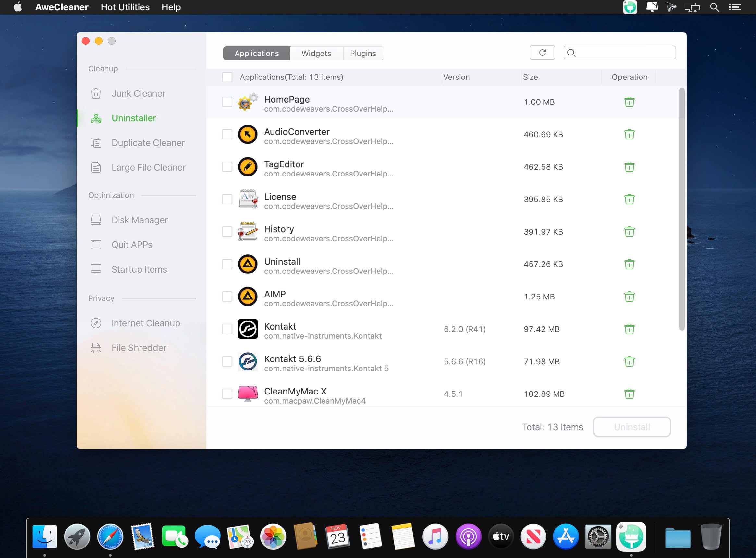Open the Hot Utilities menu
756x558 pixels.
125,7
